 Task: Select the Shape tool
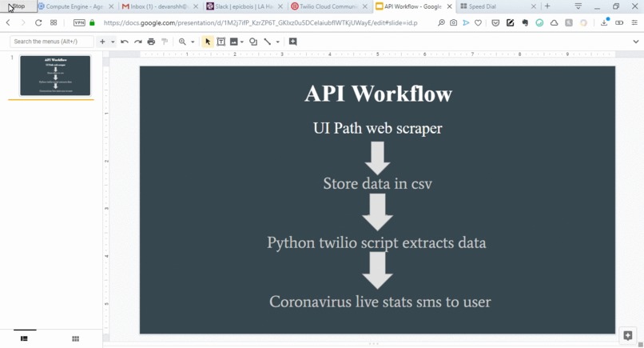[253, 42]
